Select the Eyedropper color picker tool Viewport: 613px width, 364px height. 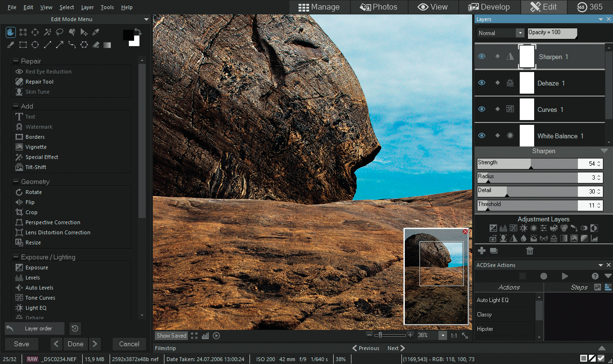(x=95, y=32)
